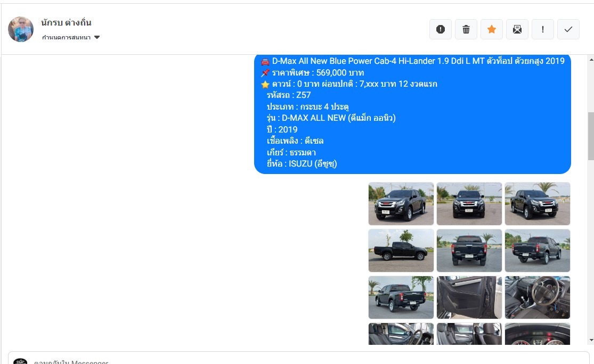
Task: Open the front-left view truck photo
Action: coord(401,204)
